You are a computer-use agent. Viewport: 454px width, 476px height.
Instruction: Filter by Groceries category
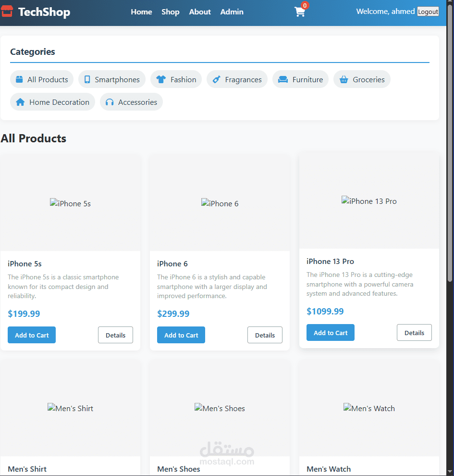(362, 79)
